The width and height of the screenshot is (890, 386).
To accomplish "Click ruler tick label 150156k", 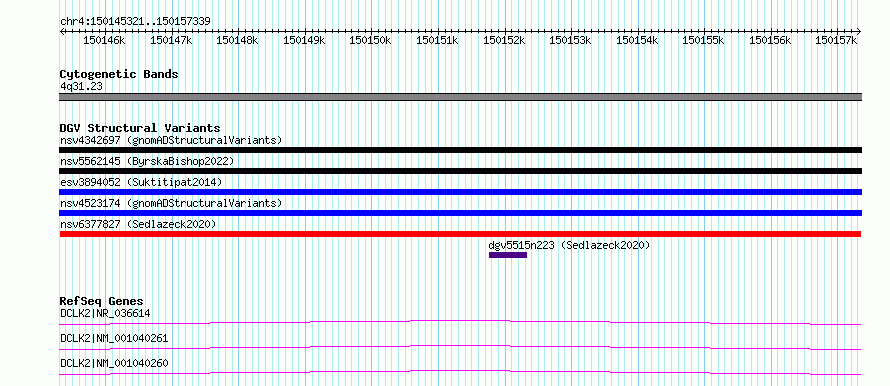I will click(770, 40).
